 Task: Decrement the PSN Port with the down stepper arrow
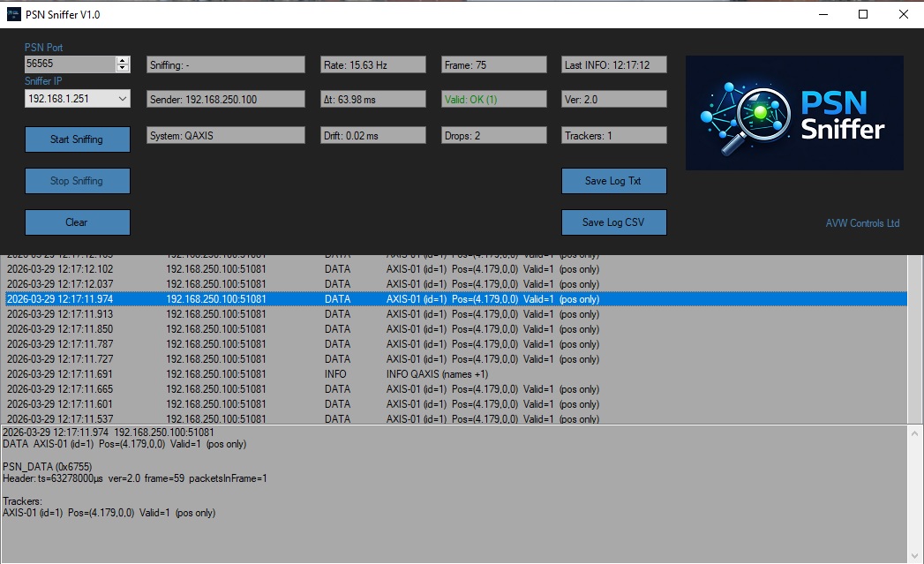pos(123,68)
